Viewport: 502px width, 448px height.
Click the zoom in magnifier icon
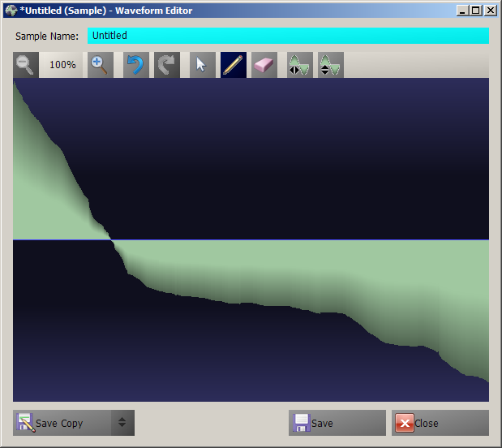(101, 65)
